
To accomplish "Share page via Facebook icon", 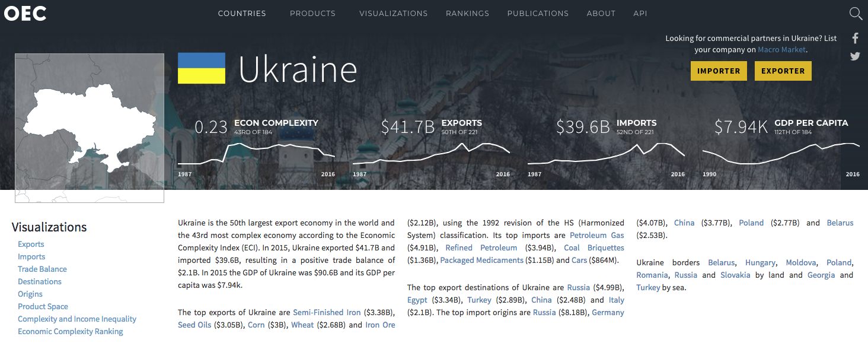I will point(856,39).
